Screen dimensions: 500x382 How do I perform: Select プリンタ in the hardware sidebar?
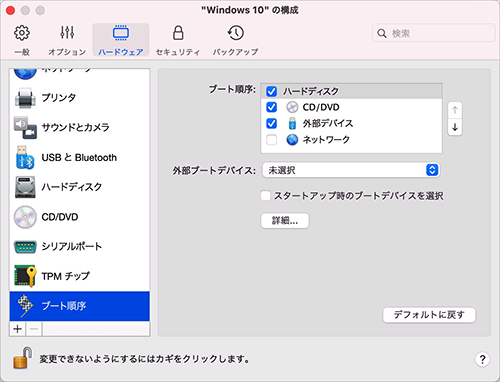point(80,98)
